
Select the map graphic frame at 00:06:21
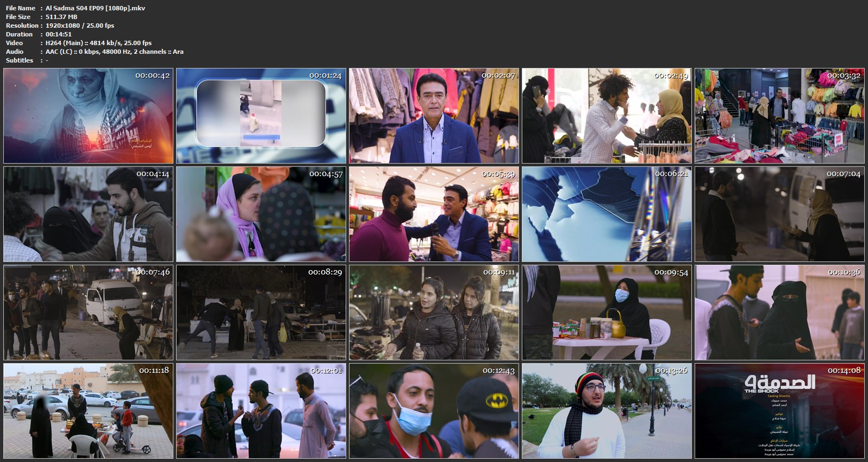[607, 214]
